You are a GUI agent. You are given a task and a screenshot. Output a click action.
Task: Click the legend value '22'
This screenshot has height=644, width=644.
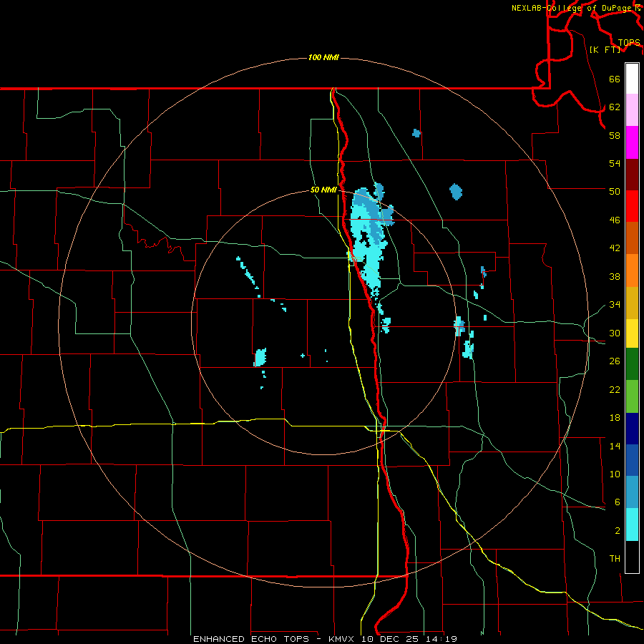pos(615,390)
